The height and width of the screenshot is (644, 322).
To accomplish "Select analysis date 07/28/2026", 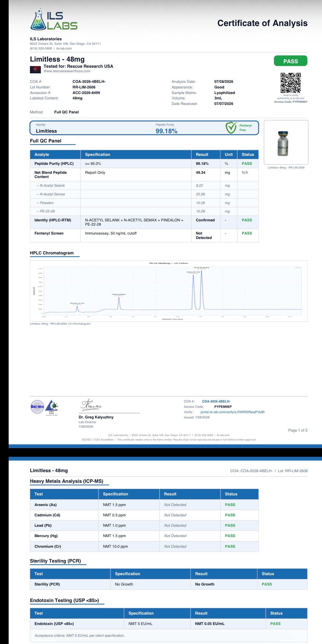I will (x=224, y=82).
